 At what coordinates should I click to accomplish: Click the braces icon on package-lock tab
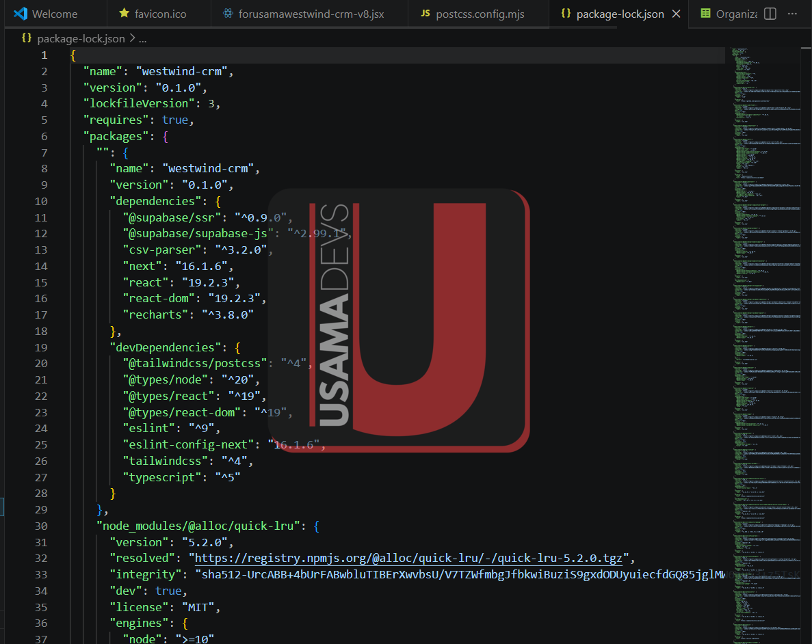click(566, 14)
